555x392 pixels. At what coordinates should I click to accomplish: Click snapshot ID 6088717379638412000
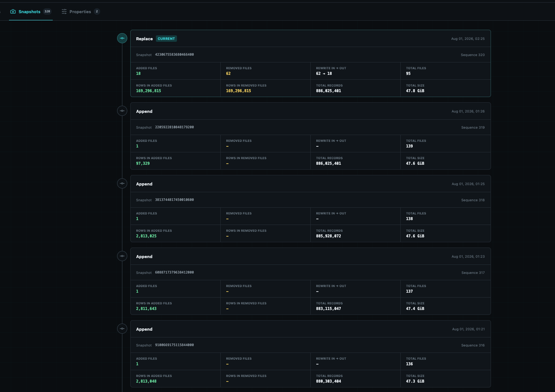174,272
